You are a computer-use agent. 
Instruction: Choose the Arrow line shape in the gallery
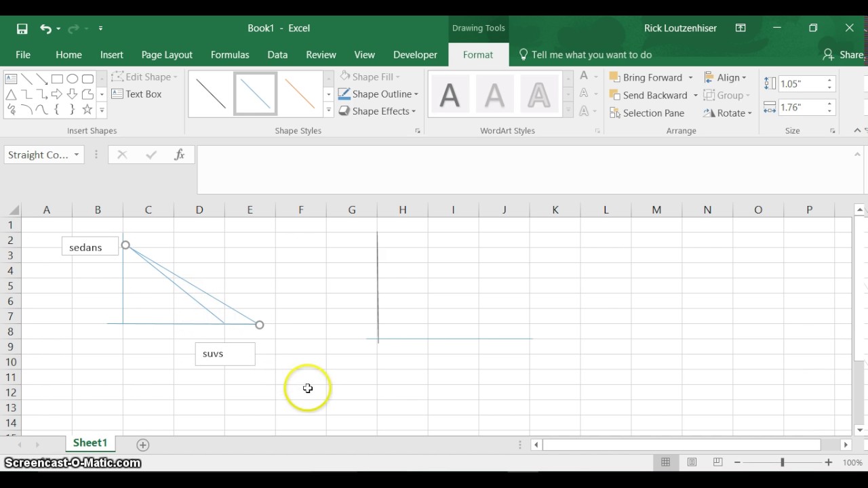[41, 79]
